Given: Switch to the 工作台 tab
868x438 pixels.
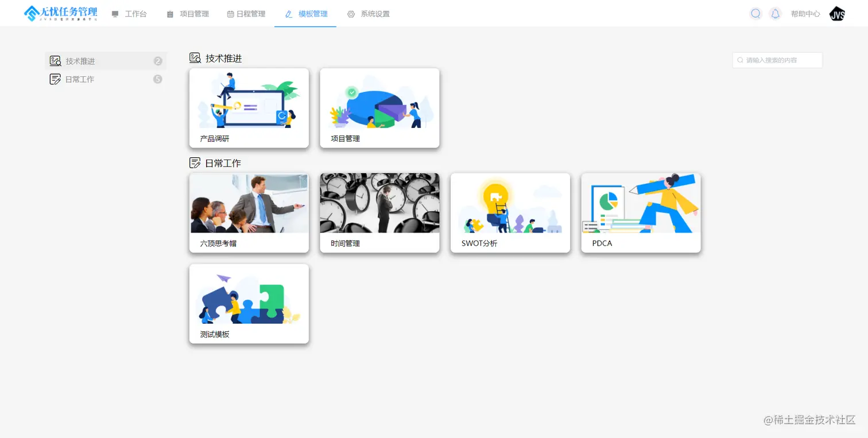Looking at the screenshot, I should point(129,14).
